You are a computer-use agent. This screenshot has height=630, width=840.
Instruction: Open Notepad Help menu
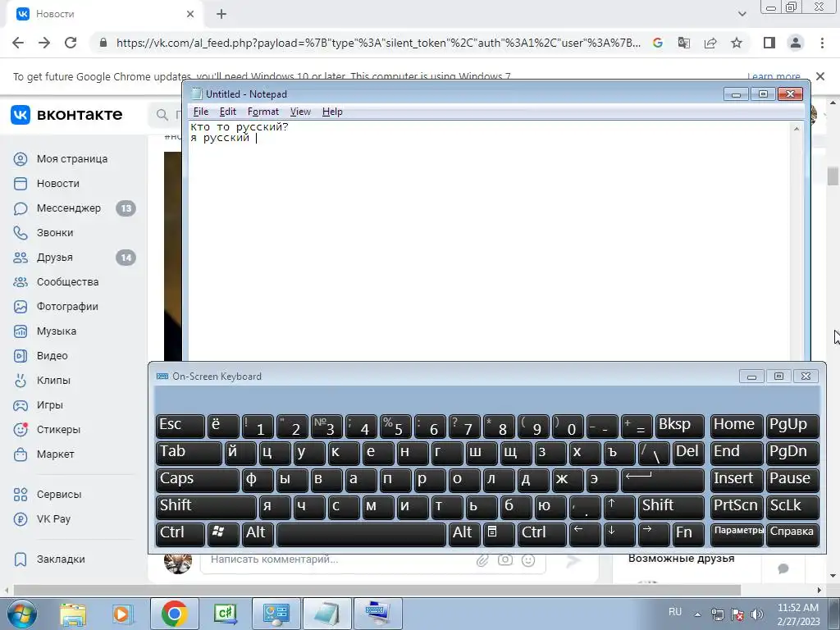(x=332, y=112)
